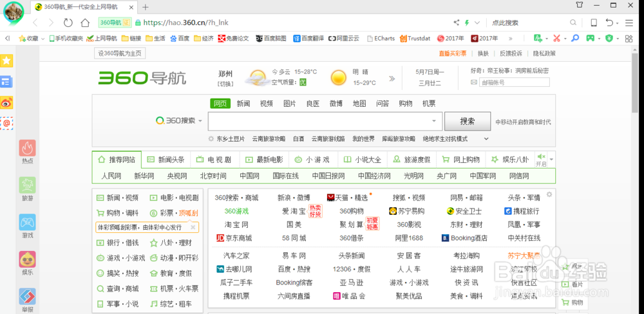
Task: Switch to the 最新电影 category tab
Action: (265, 160)
